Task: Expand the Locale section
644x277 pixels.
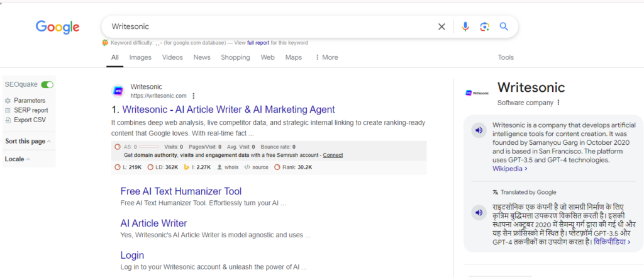Action: pos(18,159)
